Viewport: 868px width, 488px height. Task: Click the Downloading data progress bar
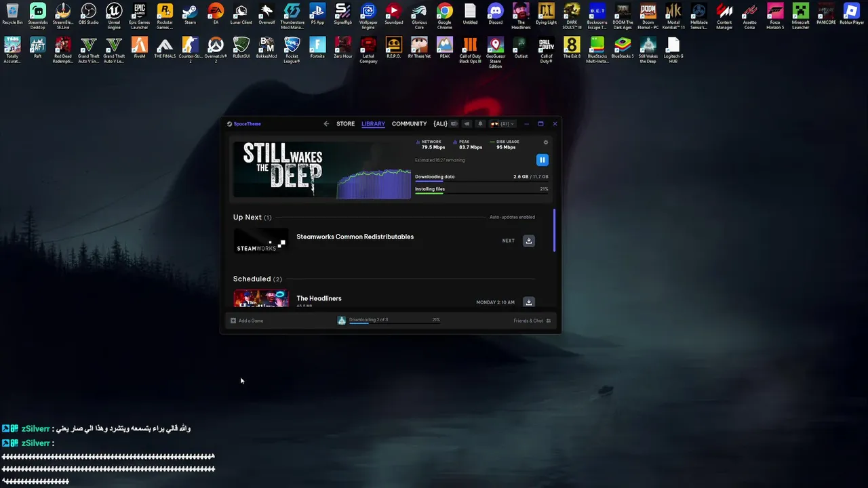click(x=481, y=182)
